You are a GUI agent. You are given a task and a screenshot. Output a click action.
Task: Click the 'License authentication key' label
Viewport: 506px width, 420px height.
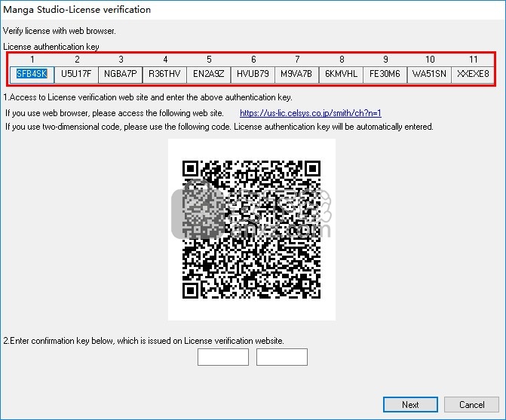click(x=51, y=47)
